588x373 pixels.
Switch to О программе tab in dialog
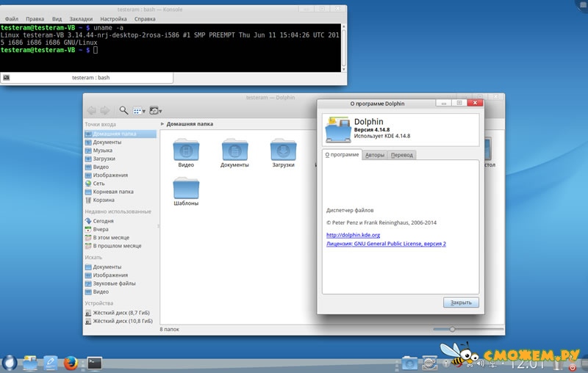coord(342,154)
